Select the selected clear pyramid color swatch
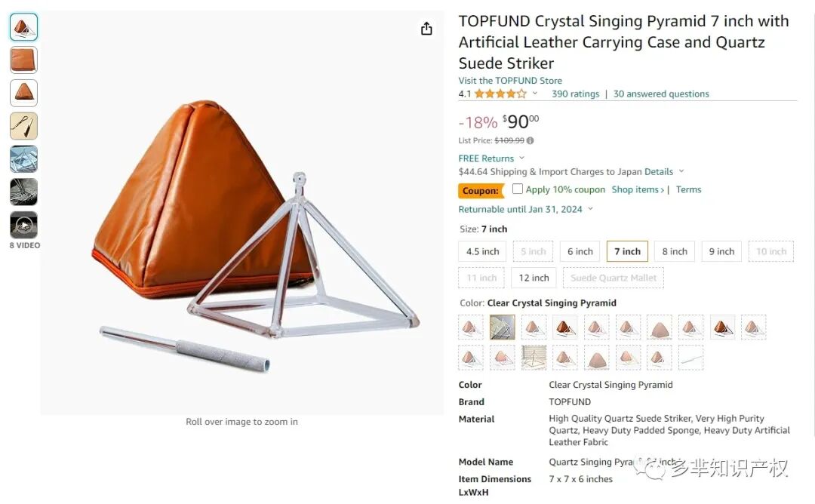The image size is (815, 504). (502, 327)
